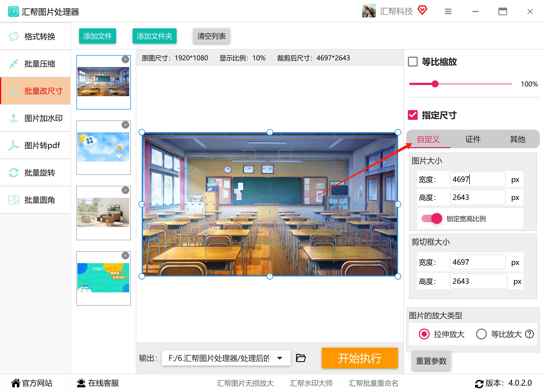545x392 pixels.
Task: Click the 重置参数 button
Action: point(431,361)
